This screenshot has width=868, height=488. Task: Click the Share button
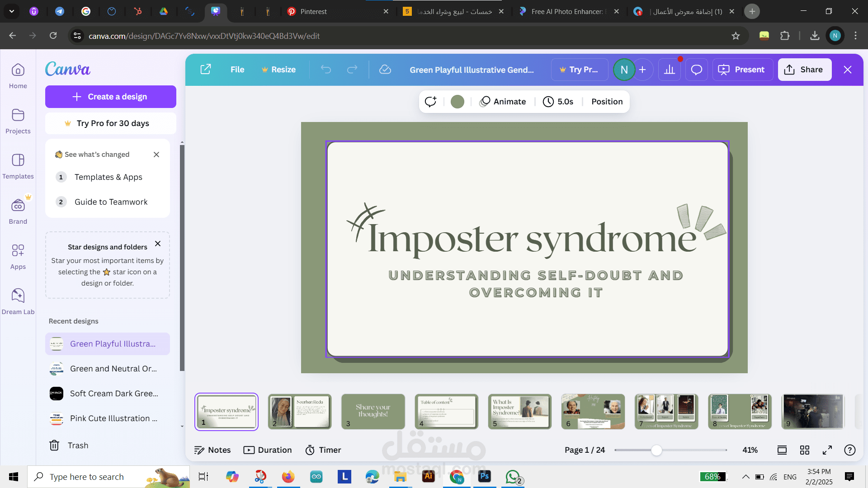[x=804, y=70]
